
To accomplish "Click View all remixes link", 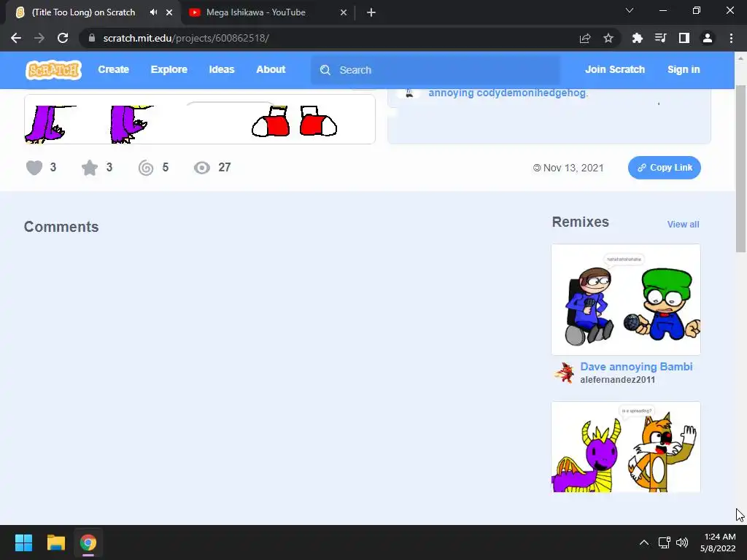I will pos(683,225).
